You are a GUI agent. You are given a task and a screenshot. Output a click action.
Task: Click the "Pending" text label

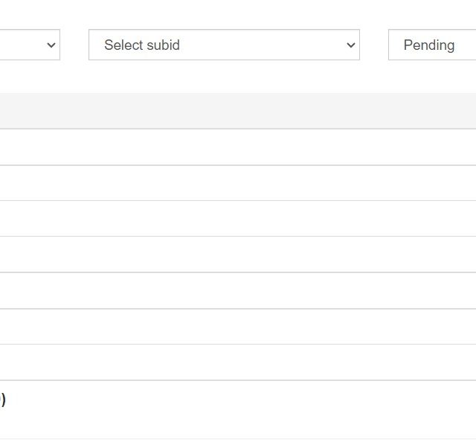[429, 45]
